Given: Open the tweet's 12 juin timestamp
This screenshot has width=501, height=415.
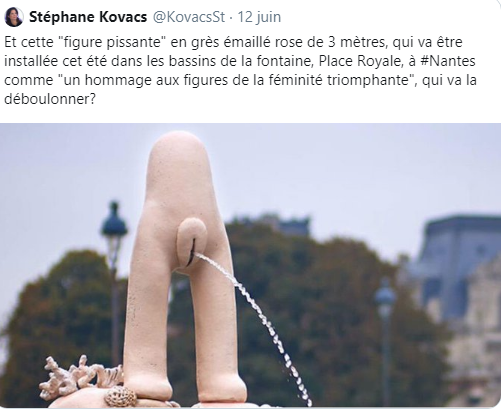Looking at the screenshot, I should (x=259, y=17).
